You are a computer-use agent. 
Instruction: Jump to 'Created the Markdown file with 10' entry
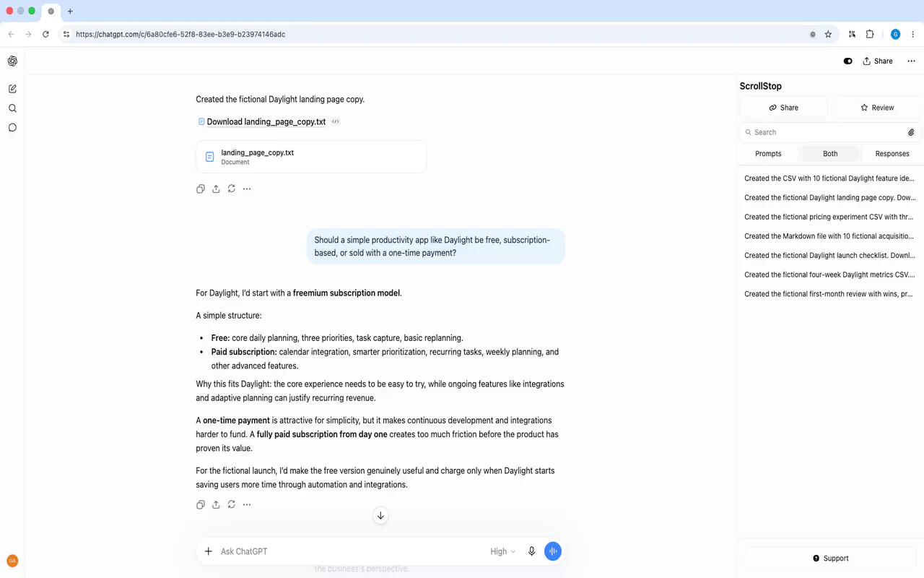[x=829, y=236]
